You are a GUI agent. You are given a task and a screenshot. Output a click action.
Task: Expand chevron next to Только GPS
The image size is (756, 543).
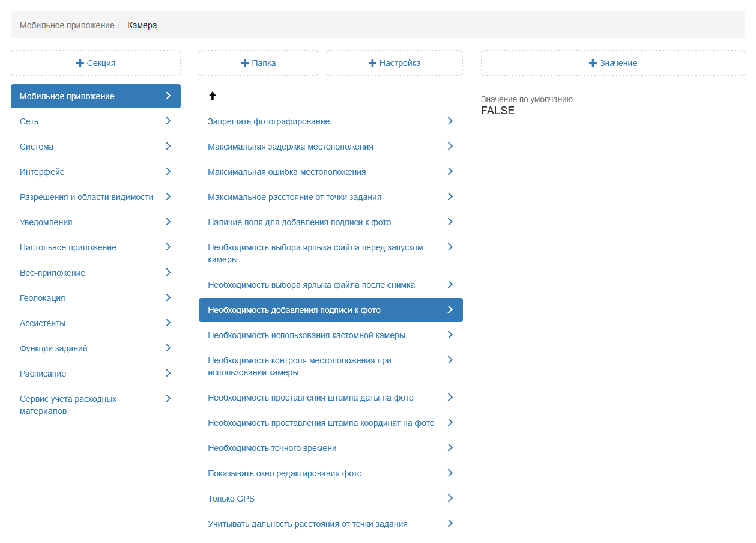pos(450,499)
